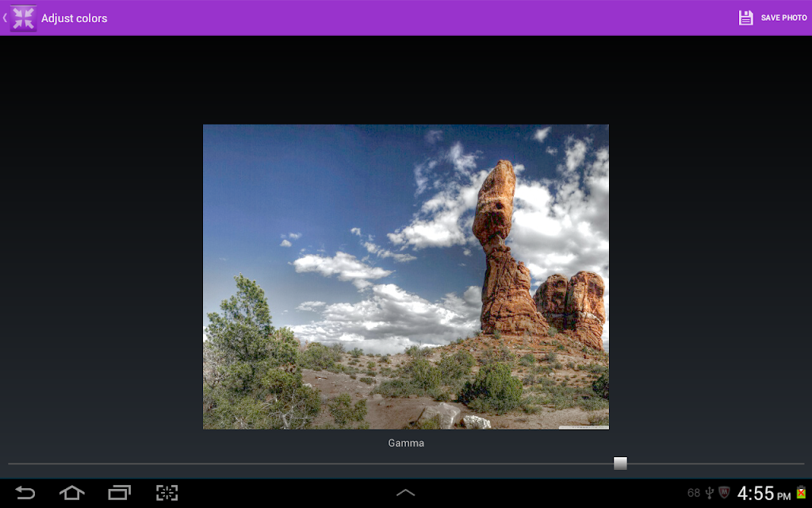Image resolution: width=812 pixels, height=508 pixels.
Task: Tap the McAfee shield notification icon
Action: [x=724, y=492]
